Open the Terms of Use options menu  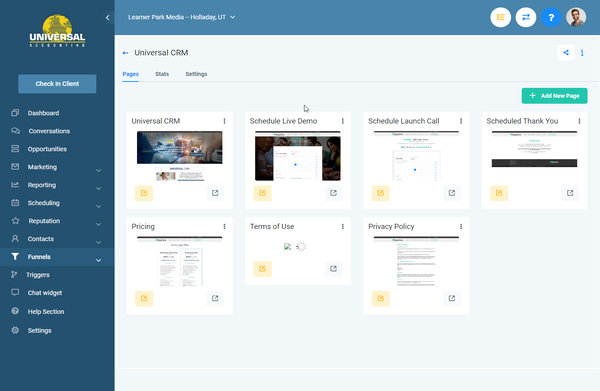click(342, 227)
